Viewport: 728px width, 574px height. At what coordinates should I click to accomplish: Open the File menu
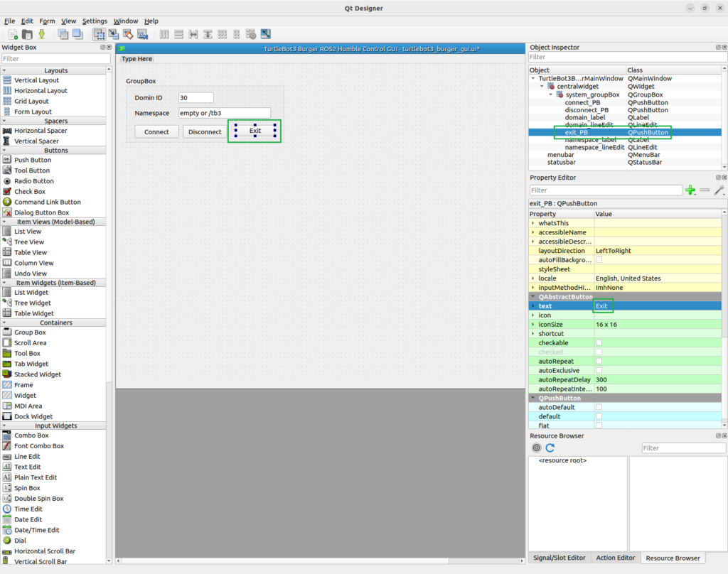point(9,21)
